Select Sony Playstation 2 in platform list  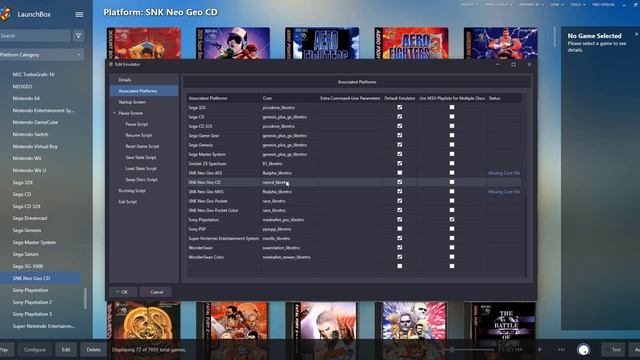click(32, 302)
